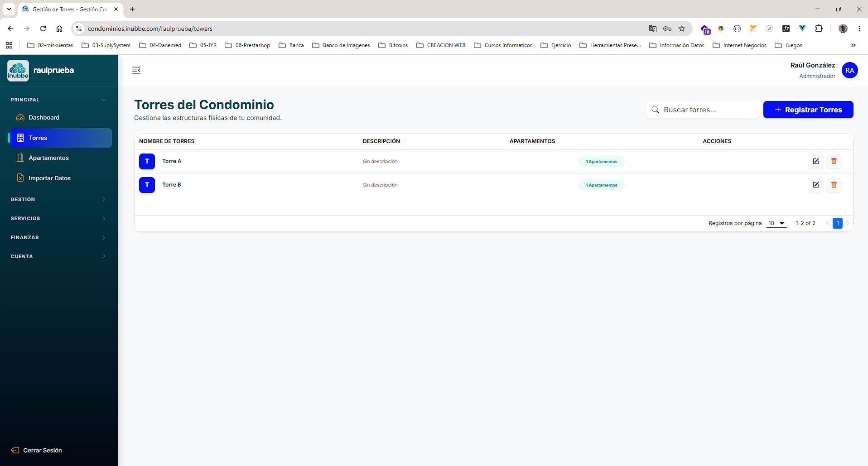Sort by NOMBRE DE TORRES column header
This screenshot has height=466, width=868.
pyautogui.click(x=167, y=141)
